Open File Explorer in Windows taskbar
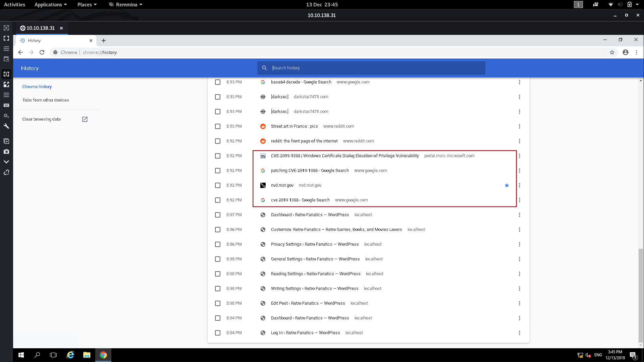The height and width of the screenshot is (362, 644). (x=87, y=355)
